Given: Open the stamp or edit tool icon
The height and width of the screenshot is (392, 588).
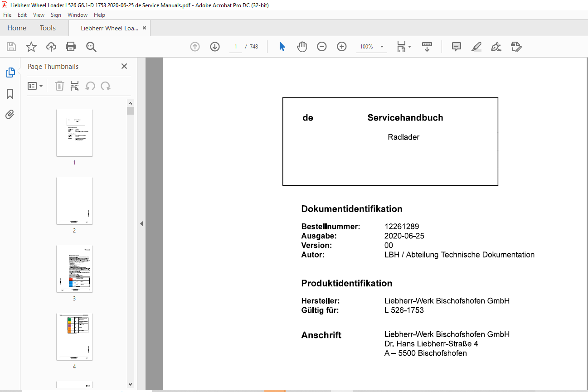Looking at the screenshot, I should click(x=516, y=47).
